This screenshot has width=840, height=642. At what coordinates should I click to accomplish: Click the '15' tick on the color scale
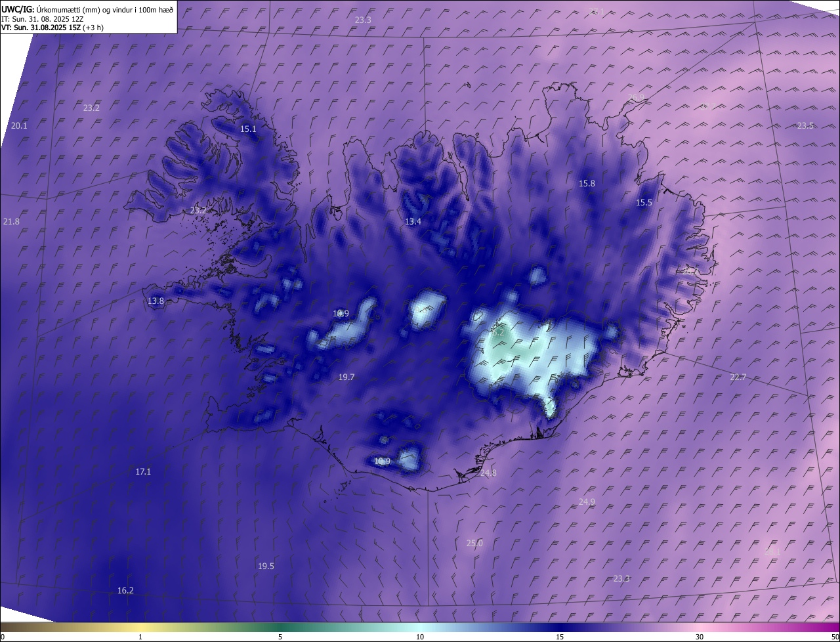tap(560, 637)
